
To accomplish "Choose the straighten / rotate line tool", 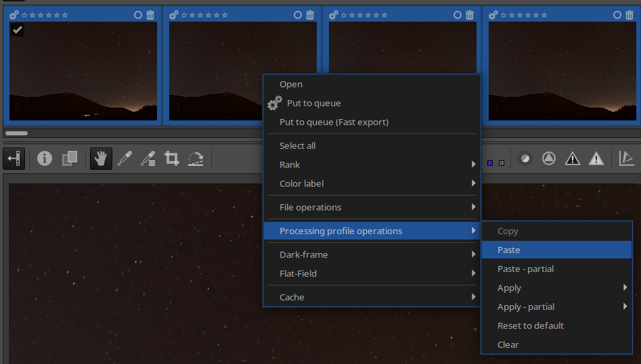I will [196, 158].
